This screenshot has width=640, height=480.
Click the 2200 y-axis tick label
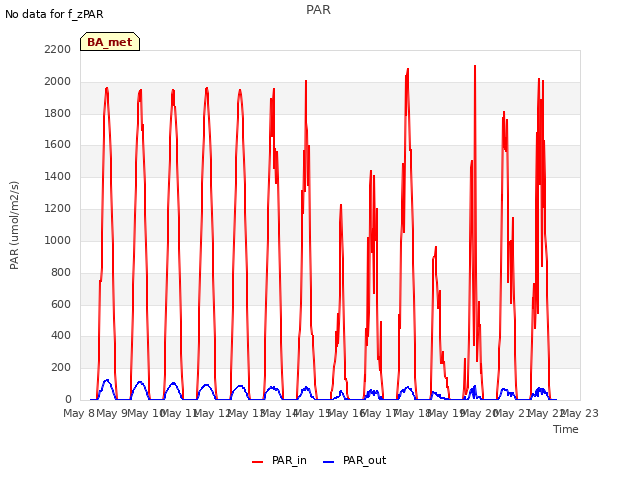click(58, 49)
